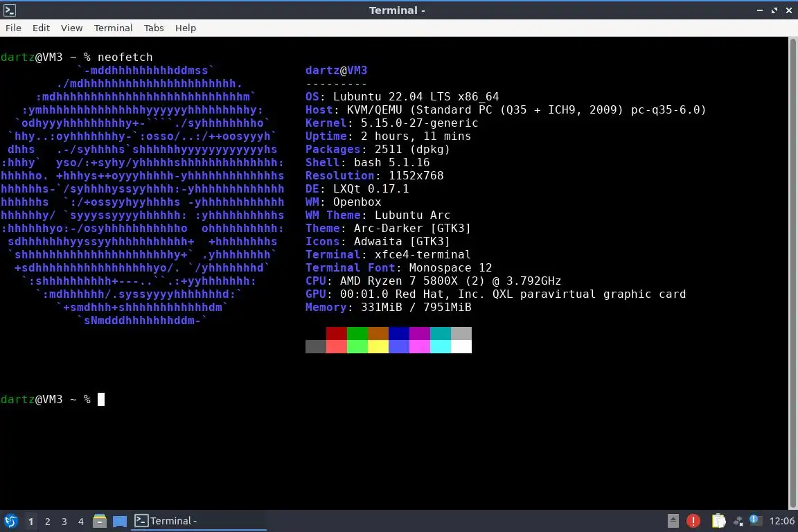This screenshot has height=532, width=798.
Task: Click the 'DE: LXQt 0.17.1' line
Action: click(357, 189)
